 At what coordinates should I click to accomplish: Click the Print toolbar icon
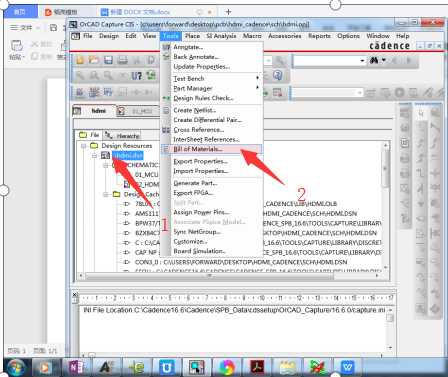click(123, 60)
